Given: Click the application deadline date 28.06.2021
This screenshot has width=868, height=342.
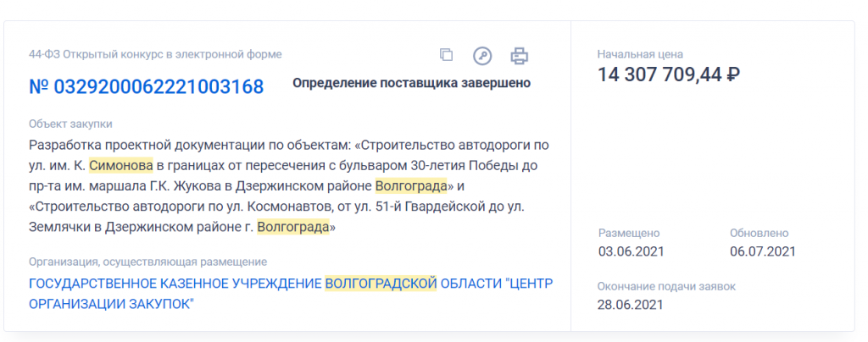Looking at the screenshot, I should pyautogui.click(x=631, y=305).
